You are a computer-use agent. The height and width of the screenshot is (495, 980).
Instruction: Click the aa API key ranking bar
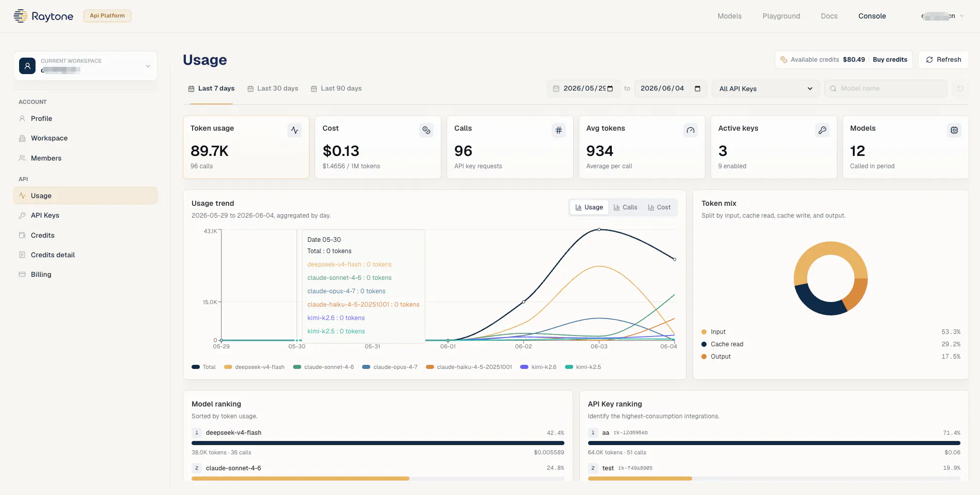(774, 443)
